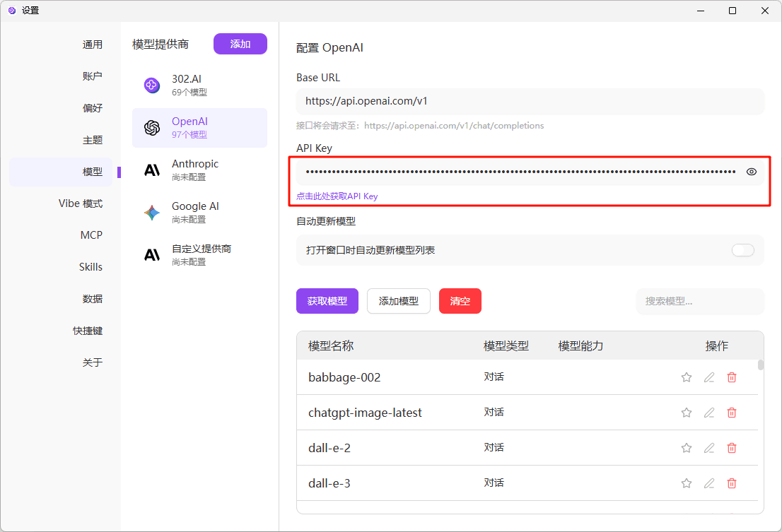Minimize the 设置 window
Image resolution: width=782 pixels, height=532 pixels.
(x=701, y=11)
